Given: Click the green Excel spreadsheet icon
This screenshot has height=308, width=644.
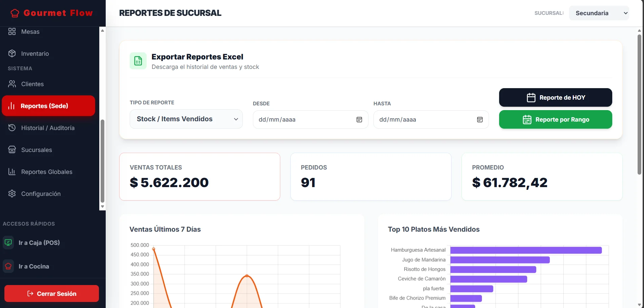Looking at the screenshot, I should pos(138,61).
